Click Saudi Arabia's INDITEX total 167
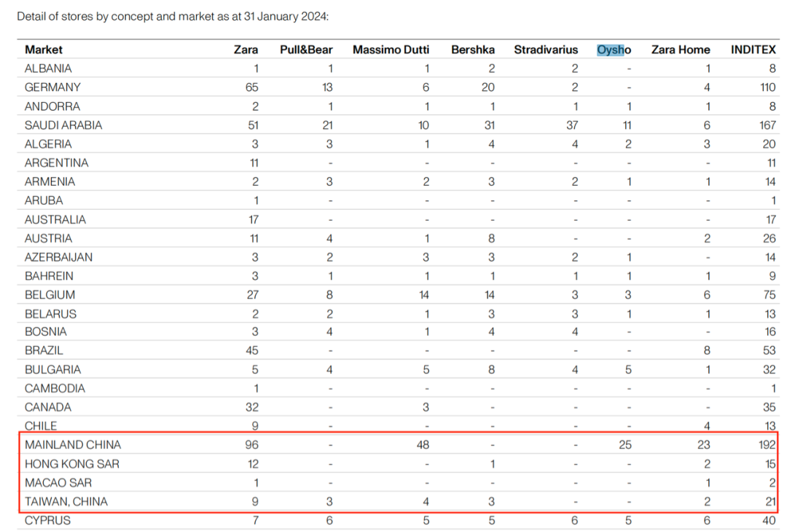Screen dimensions: 787x532 click(766, 125)
